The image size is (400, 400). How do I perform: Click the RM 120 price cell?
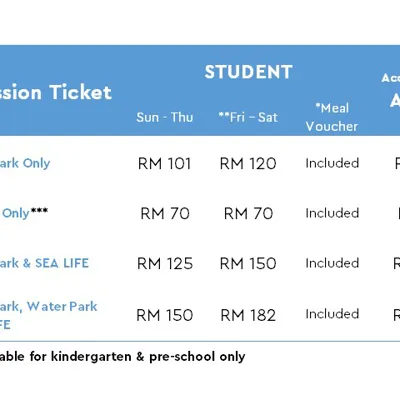(248, 164)
